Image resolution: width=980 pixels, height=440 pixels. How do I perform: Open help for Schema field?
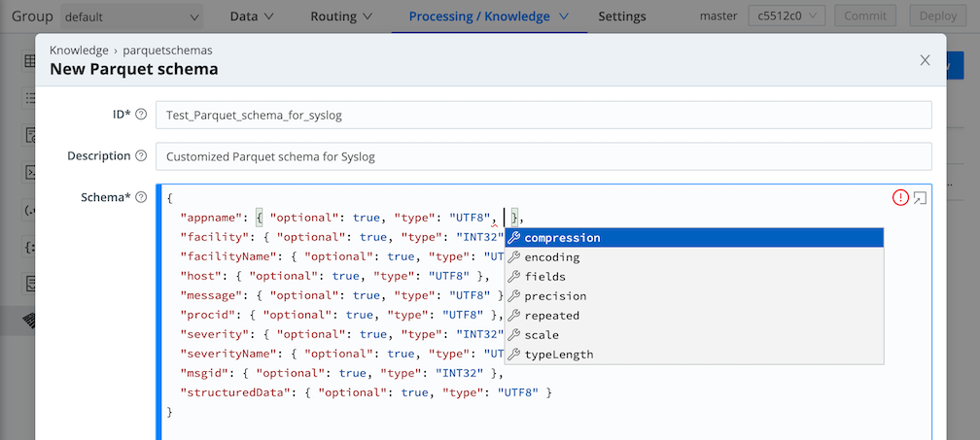pyautogui.click(x=141, y=197)
